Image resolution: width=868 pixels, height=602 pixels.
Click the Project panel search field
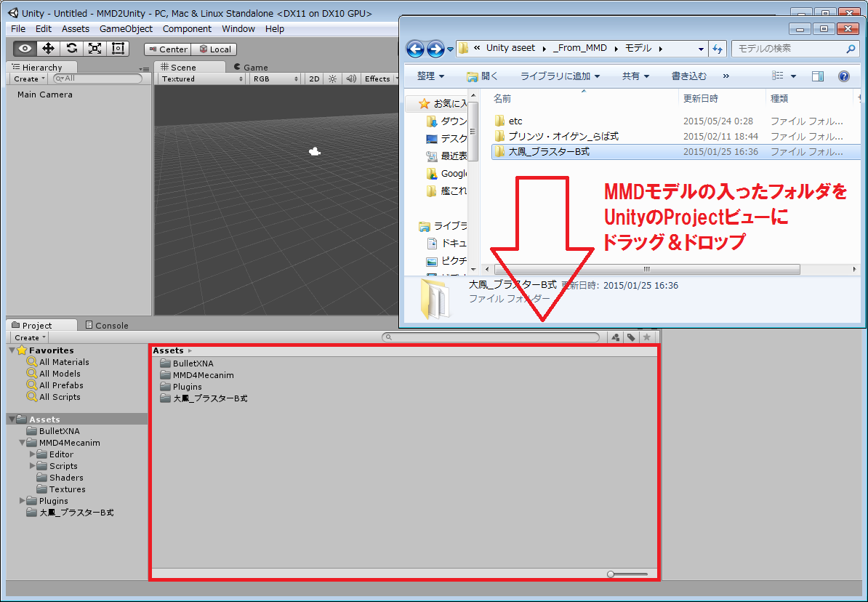[491, 337]
